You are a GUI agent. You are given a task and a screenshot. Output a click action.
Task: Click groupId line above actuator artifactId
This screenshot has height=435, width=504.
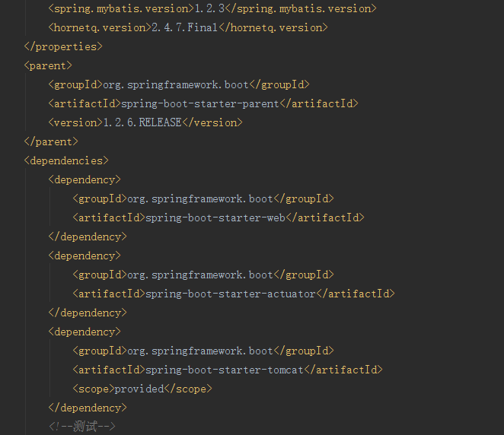click(203, 275)
